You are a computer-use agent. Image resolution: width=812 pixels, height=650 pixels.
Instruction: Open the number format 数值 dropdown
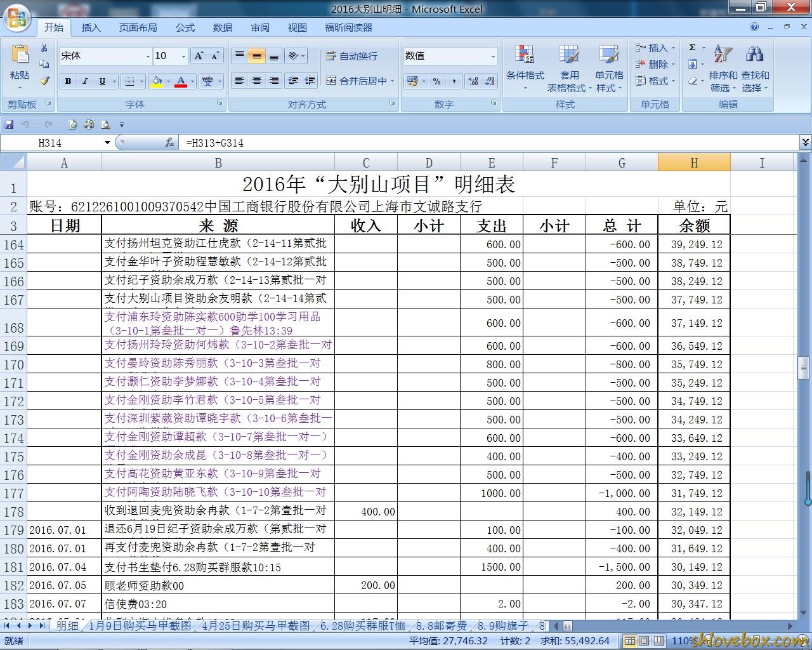pyautogui.click(x=493, y=56)
